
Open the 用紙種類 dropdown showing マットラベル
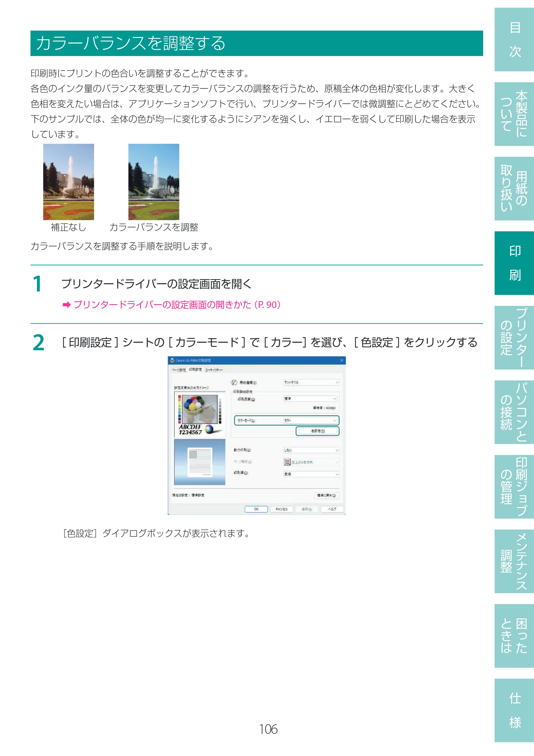(311, 382)
